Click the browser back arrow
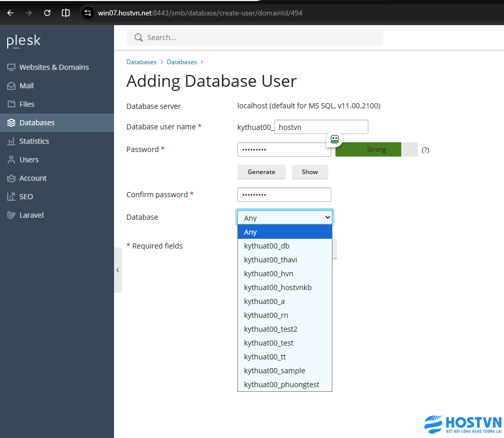Screen dimensions: 504x438 tap(10, 13)
